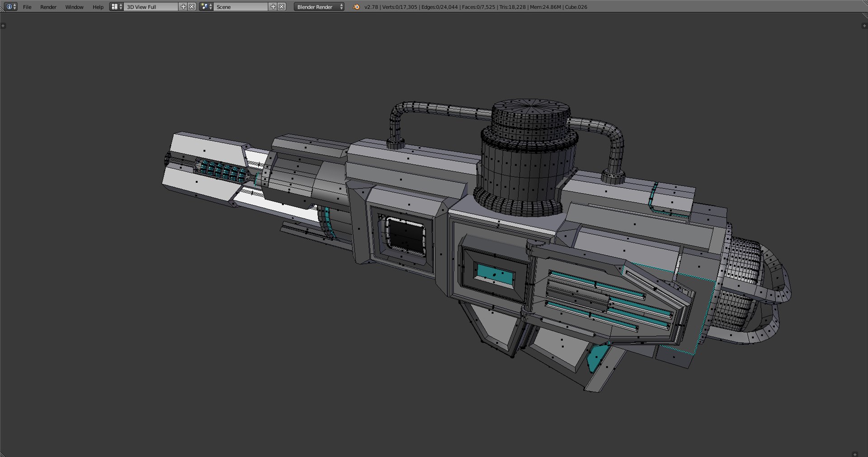Expand the left tool shelf plus tab
Image resolution: width=868 pixels, height=457 pixels.
[x=3, y=26]
